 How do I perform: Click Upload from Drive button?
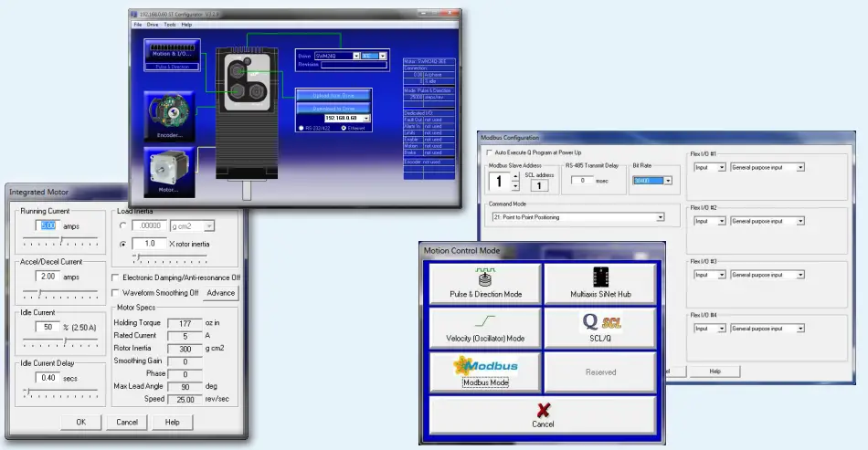point(333,96)
